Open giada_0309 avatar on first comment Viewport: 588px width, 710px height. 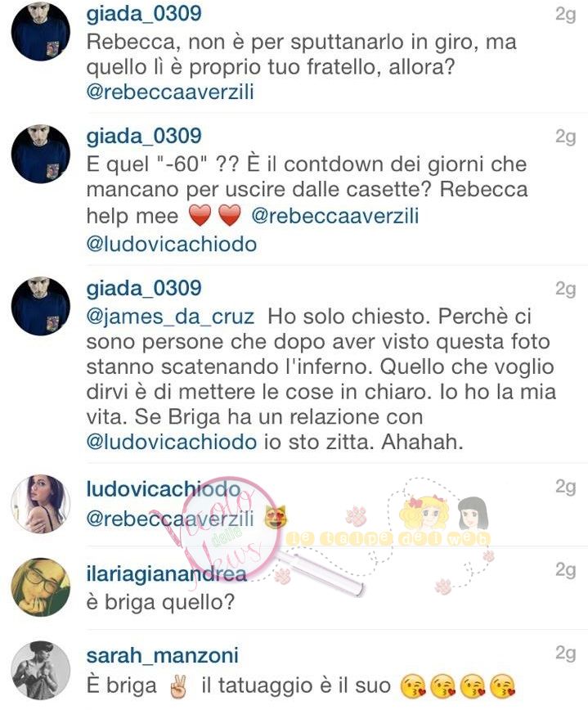click(x=41, y=31)
